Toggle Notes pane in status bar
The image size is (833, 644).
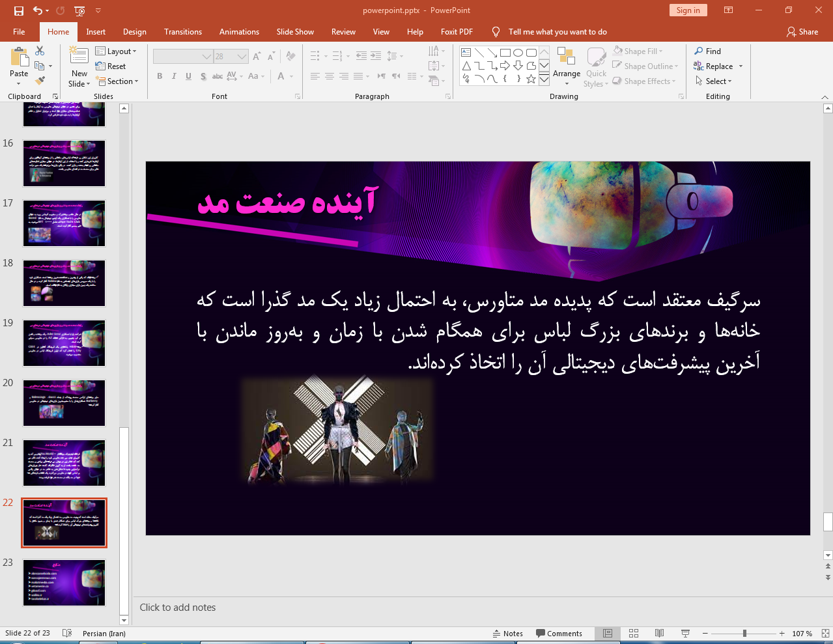pyautogui.click(x=507, y=634)
